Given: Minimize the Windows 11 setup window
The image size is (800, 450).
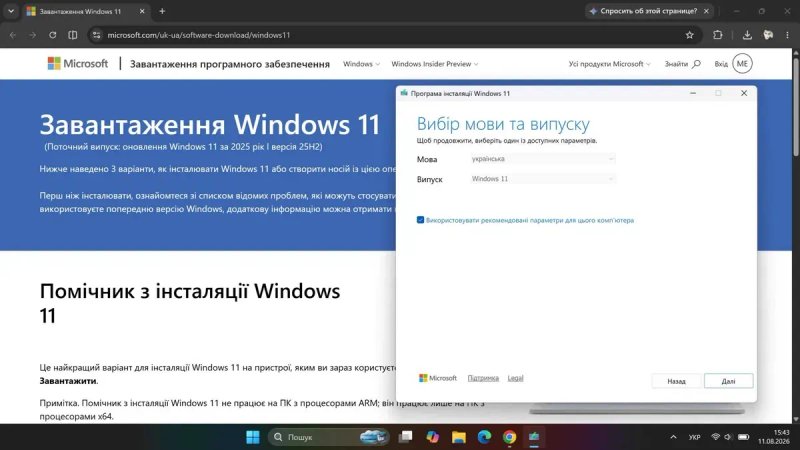Looking at the screenshot, I should (x=693, y=93).
